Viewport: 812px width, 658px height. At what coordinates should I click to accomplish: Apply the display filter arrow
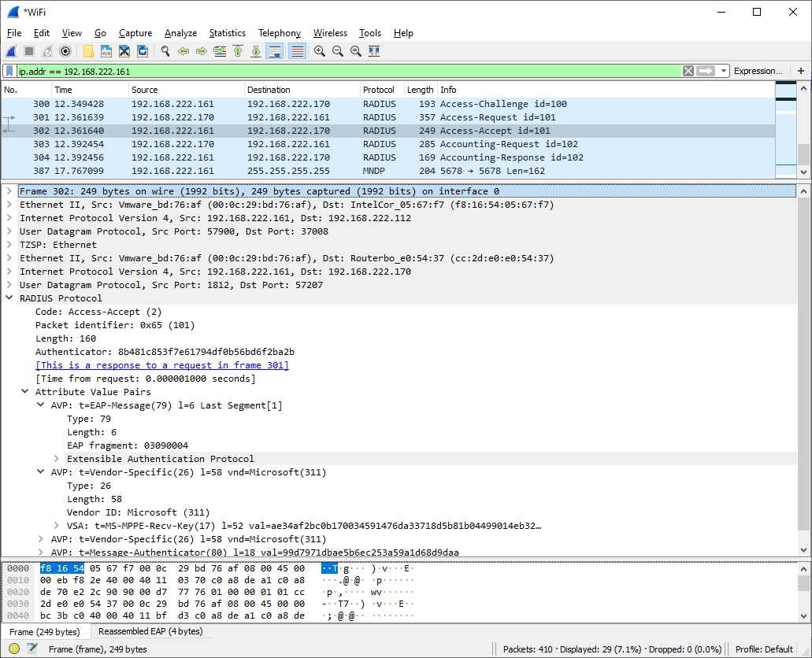(706, 71)
